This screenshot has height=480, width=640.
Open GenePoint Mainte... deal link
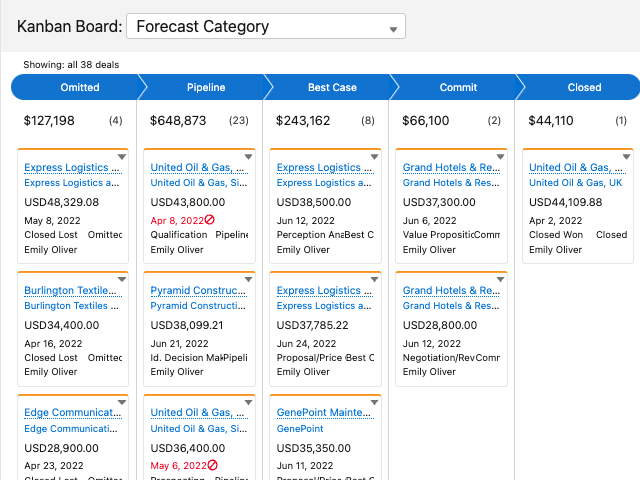[x=324, y=413]
